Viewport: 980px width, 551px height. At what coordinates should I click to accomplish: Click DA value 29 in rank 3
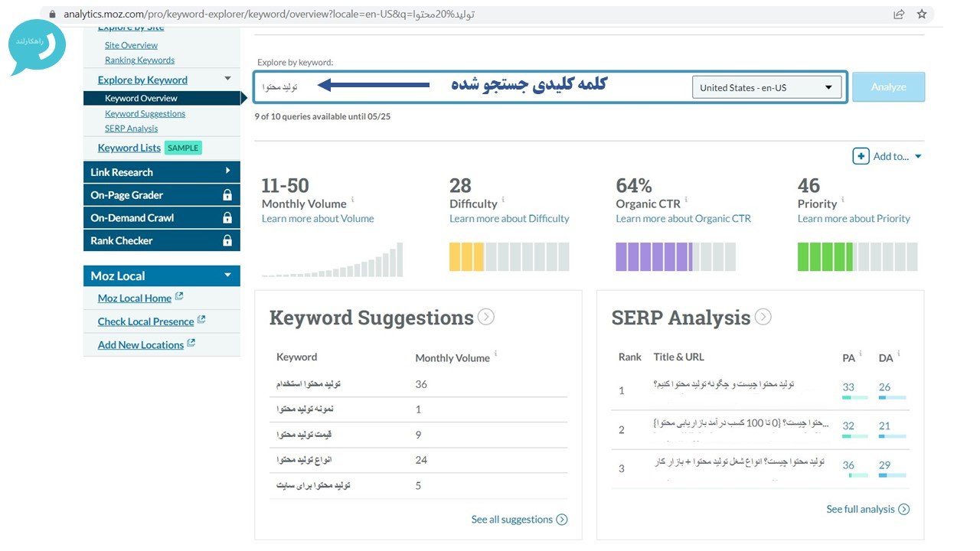[885, 465]
